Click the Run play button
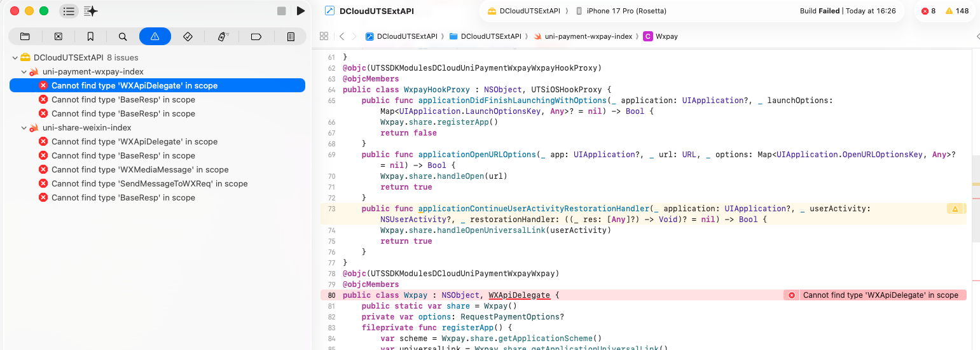Image resolution: width=980 pixels, height=350 pixels. [301, 11]
